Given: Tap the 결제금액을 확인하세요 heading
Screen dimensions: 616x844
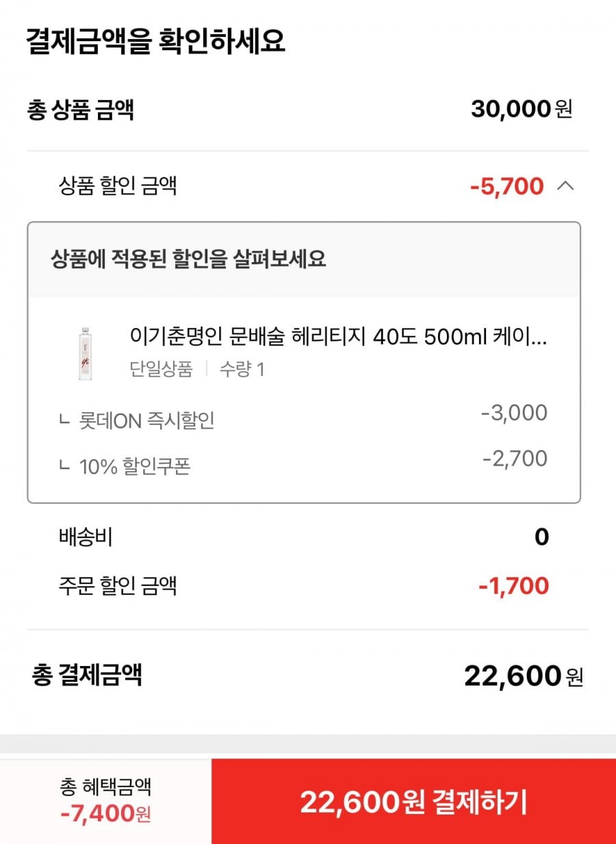Looking at the screenshot, I should tap(155, 42).
